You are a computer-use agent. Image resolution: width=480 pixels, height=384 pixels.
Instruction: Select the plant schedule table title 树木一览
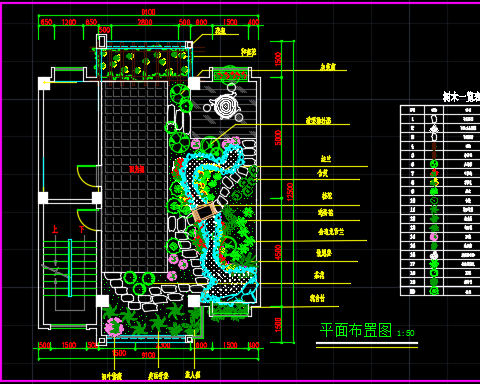coord(461,97)
